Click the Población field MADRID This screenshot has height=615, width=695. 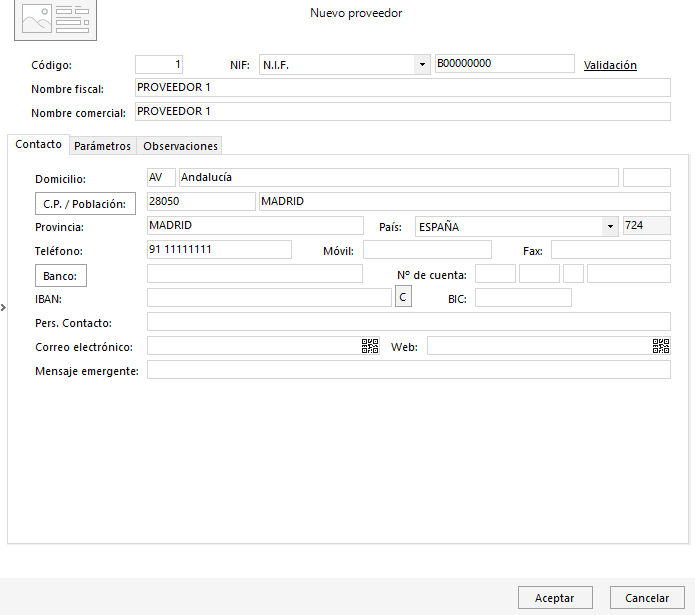[x=465, y=201]
